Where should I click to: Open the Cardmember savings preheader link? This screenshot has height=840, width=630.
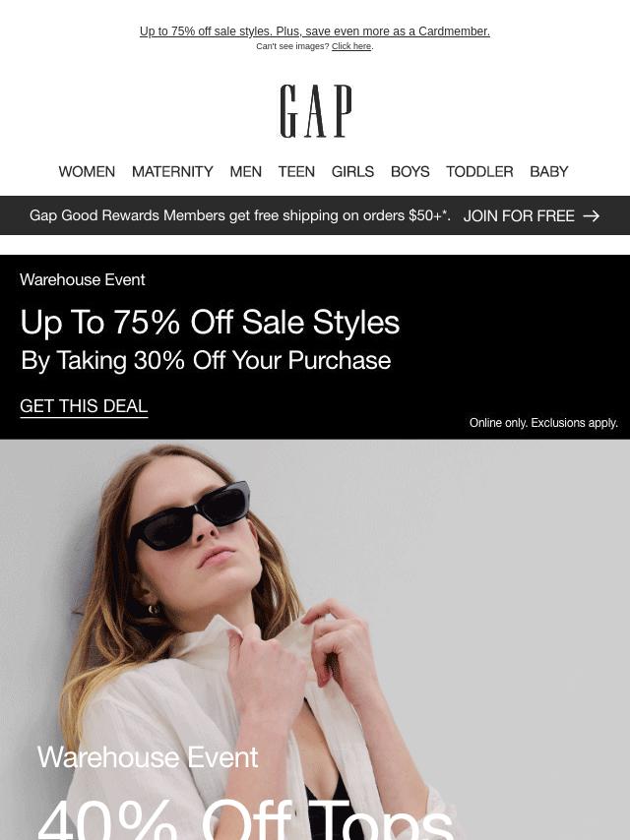315,31
